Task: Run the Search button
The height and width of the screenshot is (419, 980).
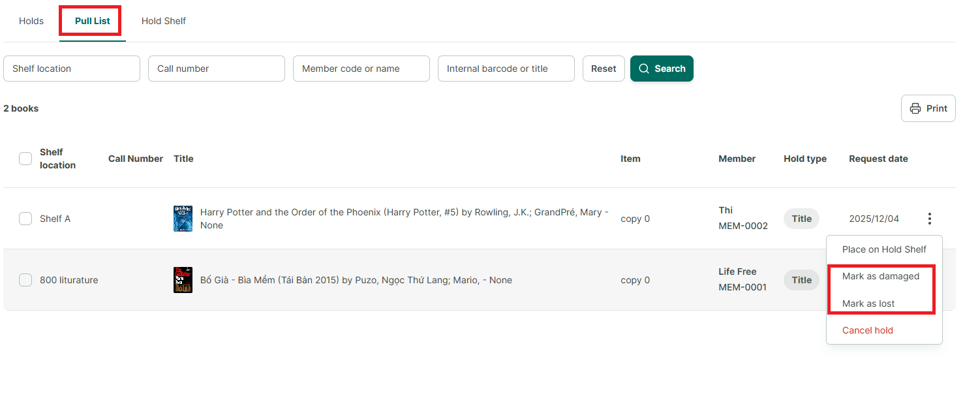Action: 662,69
